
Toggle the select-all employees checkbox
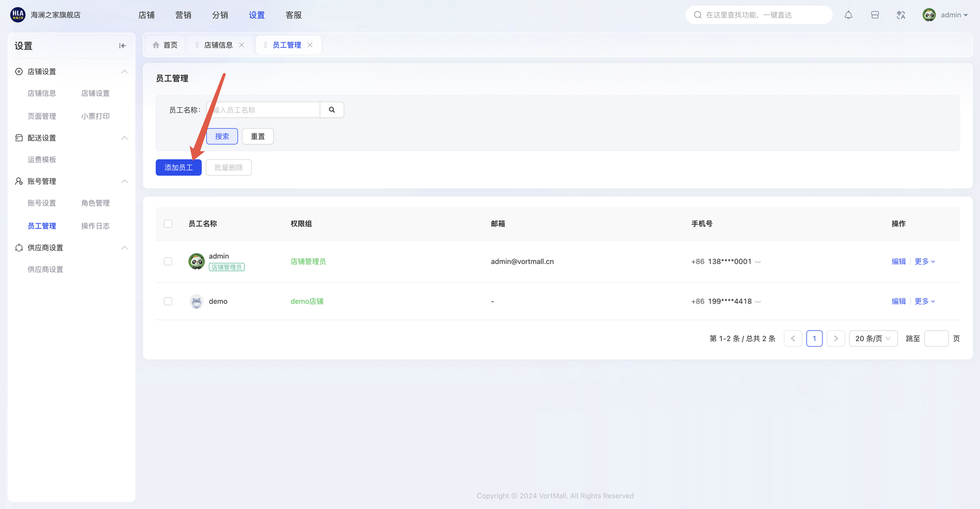point(168,224)
